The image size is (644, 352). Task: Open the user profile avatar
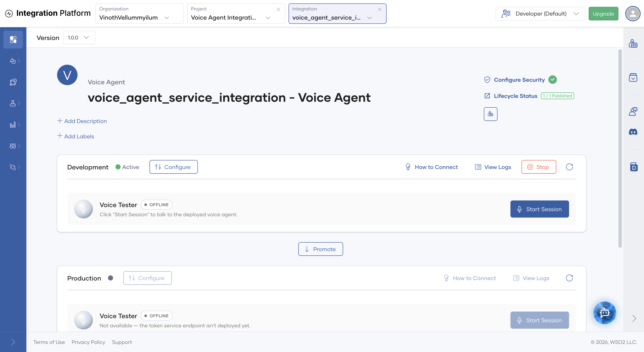633,13
